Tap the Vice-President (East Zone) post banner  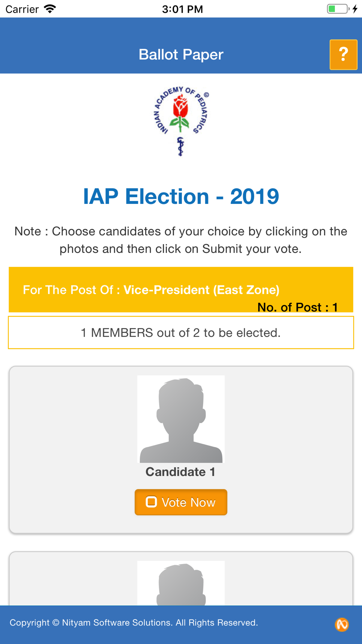point(181,290)
